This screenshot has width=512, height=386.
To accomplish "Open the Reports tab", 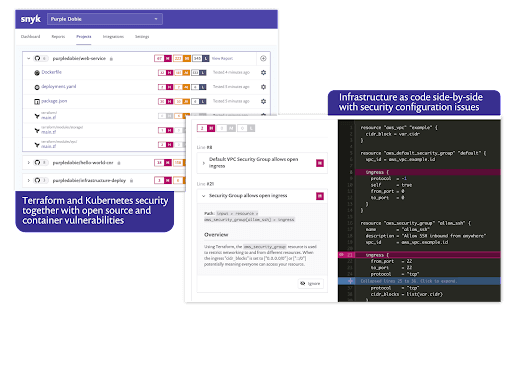I will tap(58, 37).
